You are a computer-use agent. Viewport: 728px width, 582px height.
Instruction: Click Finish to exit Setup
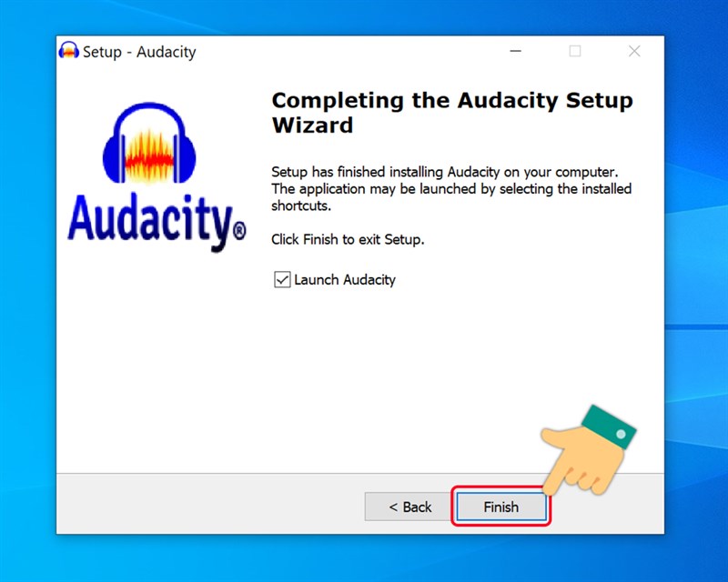pos(501,507)
